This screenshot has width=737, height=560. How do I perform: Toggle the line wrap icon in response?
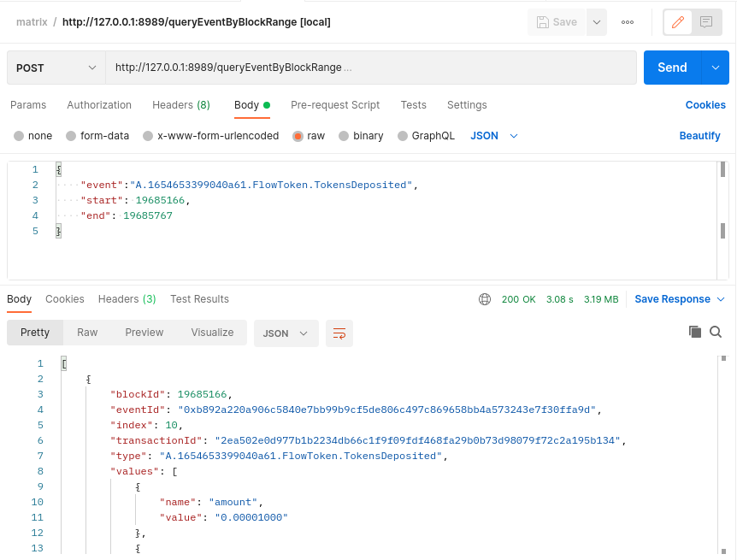click(339, 333)
